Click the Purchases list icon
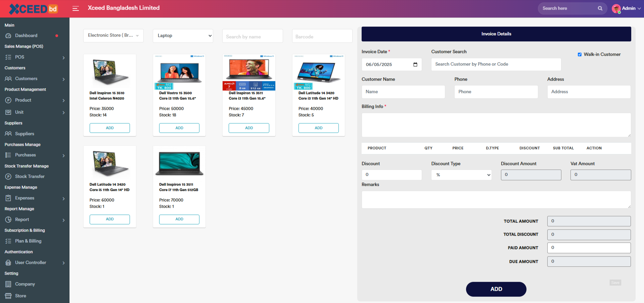644x303 pixels. pos(8,155)
